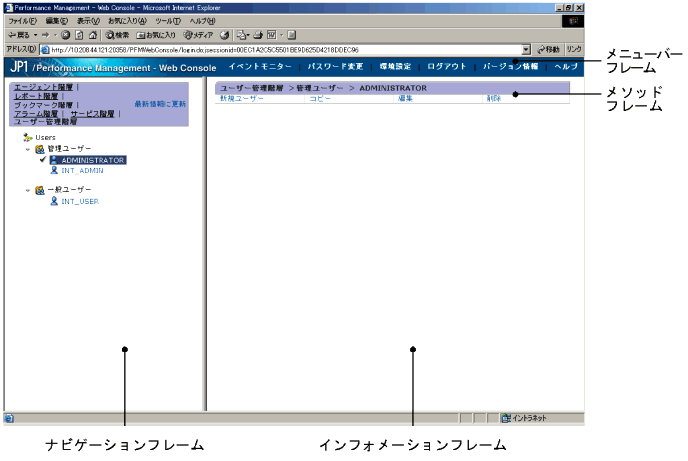Click the イントラネット zone in status bar
Viewport: 688px width, 461px height.
[x=524, y=418]
